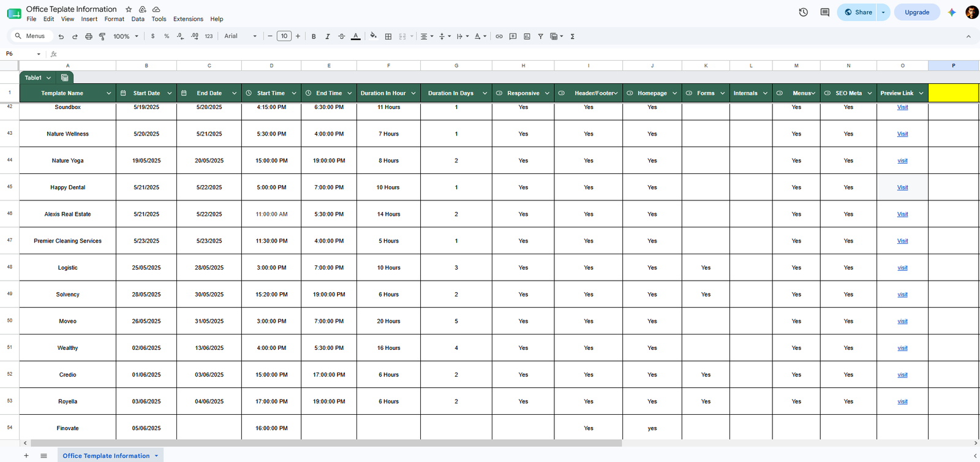Click the Menus search box
This screenshot has width=980, height=462.
coord(32,36)
